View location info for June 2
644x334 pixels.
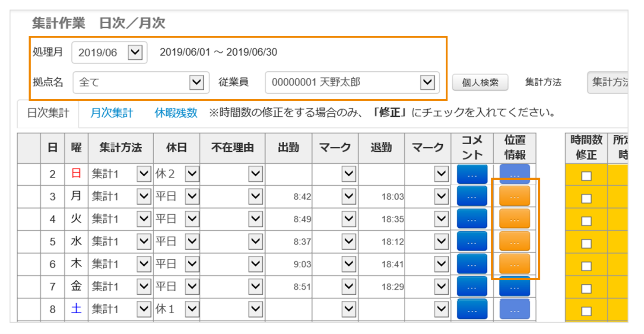pos(514,174)
